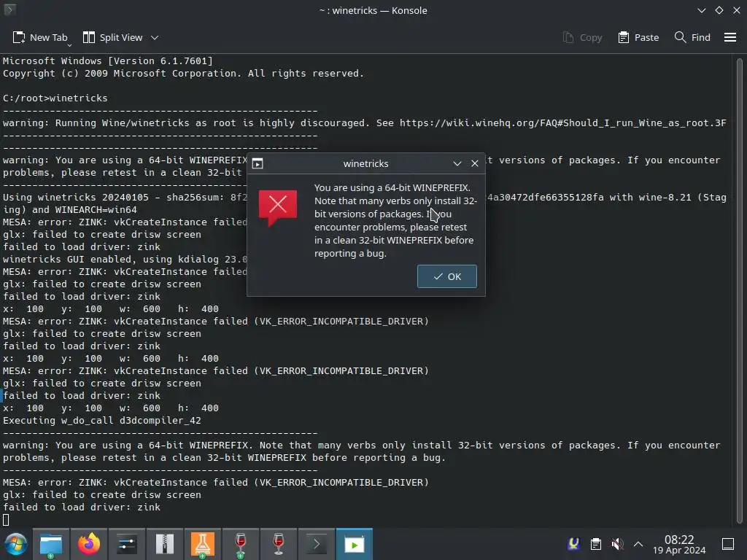Open the application launcher start button
Viewport: 747px width, 560px height.
(x=16, y=544)
